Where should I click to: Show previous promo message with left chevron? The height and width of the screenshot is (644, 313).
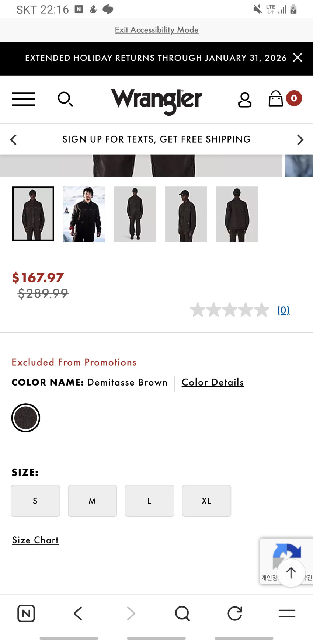coord(14,140)
